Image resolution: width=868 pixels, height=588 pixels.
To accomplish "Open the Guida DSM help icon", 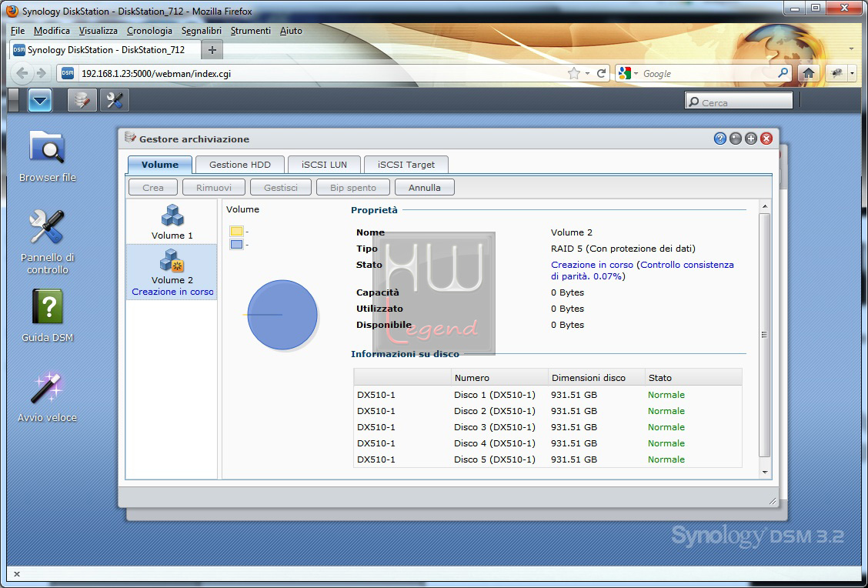I will pyautogui.click(x=47, y=315).
